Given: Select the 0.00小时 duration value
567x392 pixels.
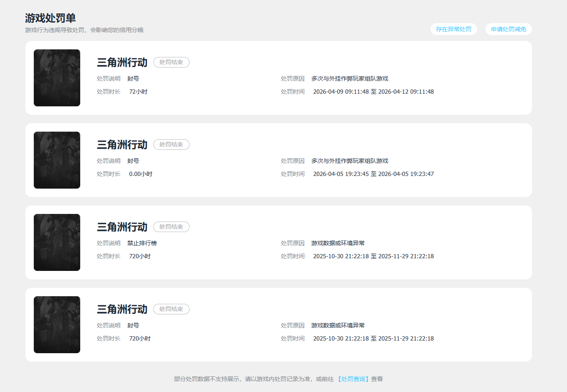Looking at the screenshot, I should (x=141, y=174).
